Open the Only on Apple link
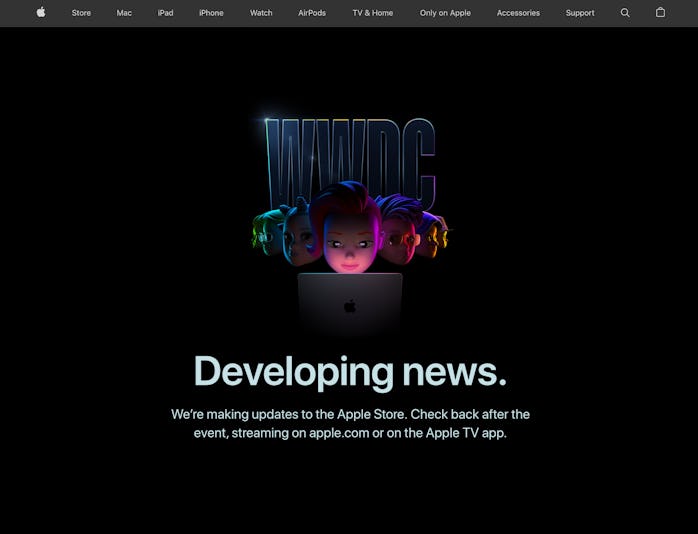 tap(445, 13)
